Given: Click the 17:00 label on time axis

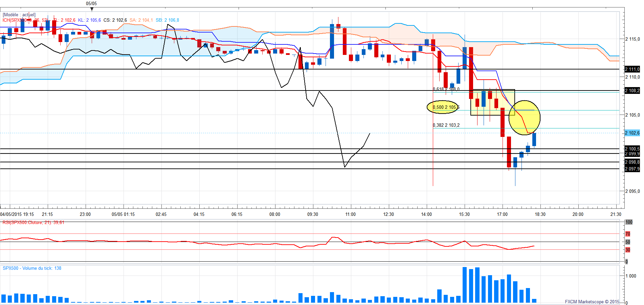Looking at the screenshot, I should click(x=502, y=214).
